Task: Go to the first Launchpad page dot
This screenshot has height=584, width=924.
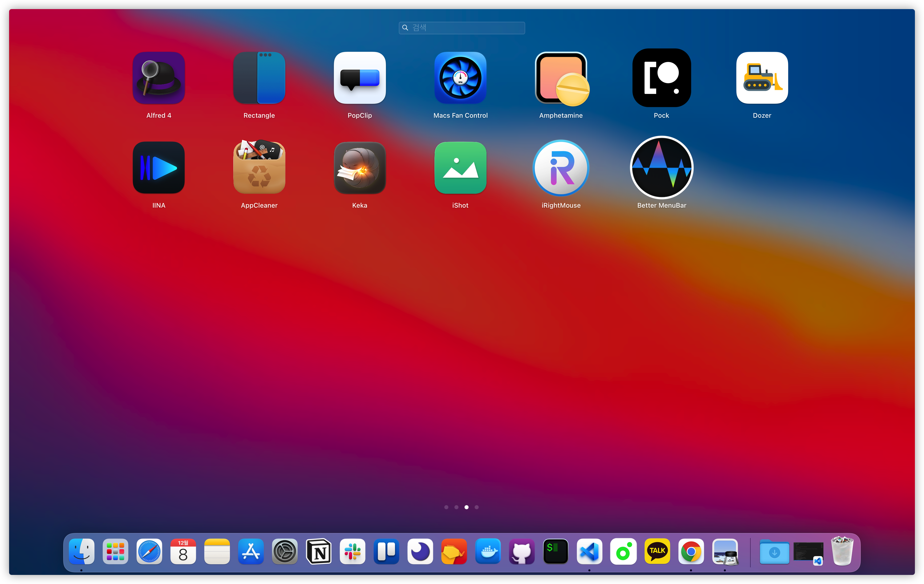Action: (446, 507)
